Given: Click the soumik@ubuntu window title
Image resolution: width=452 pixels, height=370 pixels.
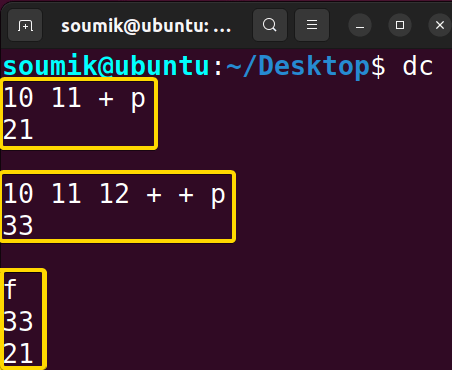Looking at the screenshot, I should (x=146, y=26).
